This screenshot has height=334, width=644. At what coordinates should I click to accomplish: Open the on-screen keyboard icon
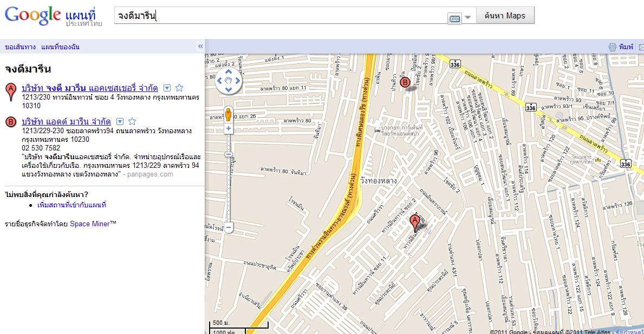(x=455, y=18)
